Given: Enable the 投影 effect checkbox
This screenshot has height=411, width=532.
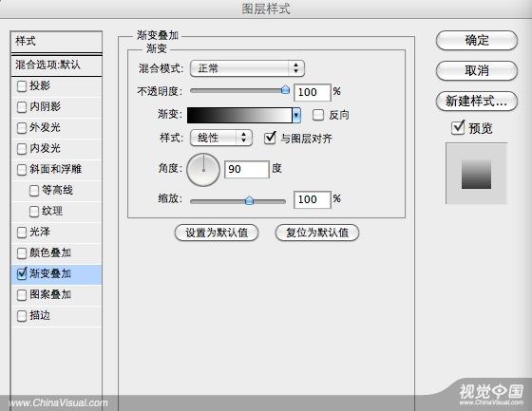Looking at the screenshot, I should [x=22, y=86].
